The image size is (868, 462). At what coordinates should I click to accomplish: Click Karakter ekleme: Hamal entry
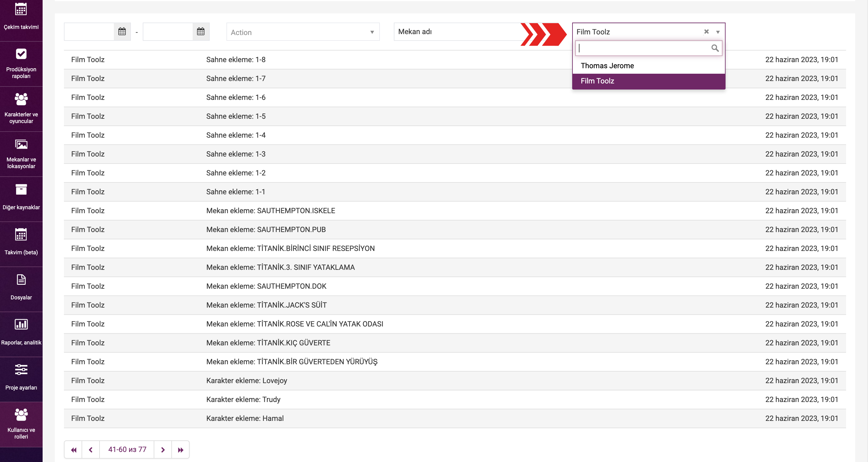[x=245, y=418]
